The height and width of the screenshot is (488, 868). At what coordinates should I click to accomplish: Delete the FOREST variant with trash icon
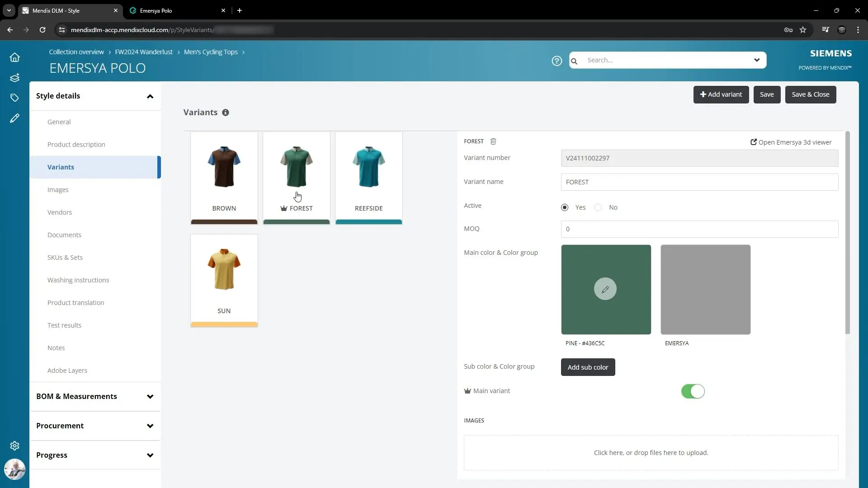(493, 141)
